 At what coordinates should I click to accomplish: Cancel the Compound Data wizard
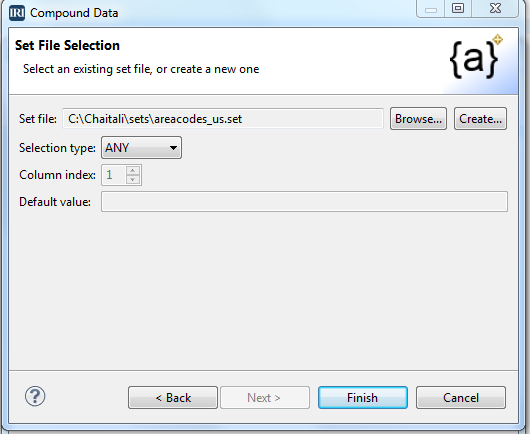pyautogui.click(x=461, y=397)
